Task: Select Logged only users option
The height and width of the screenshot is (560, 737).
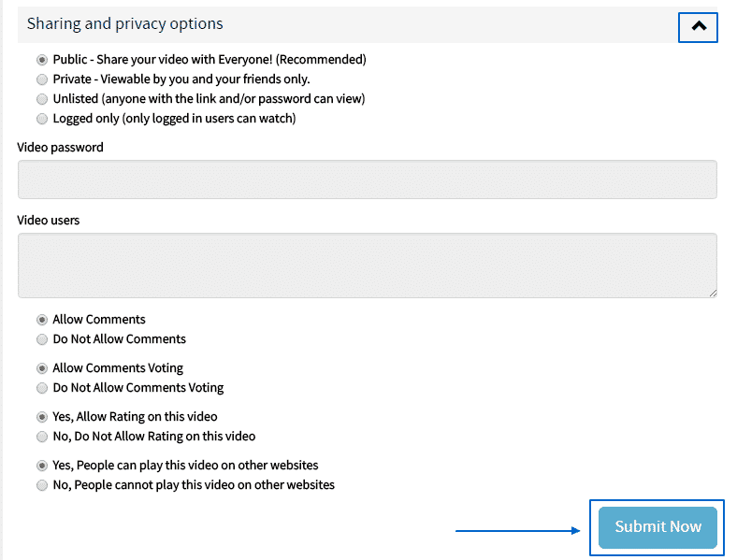Action: (x=42, y=119)
